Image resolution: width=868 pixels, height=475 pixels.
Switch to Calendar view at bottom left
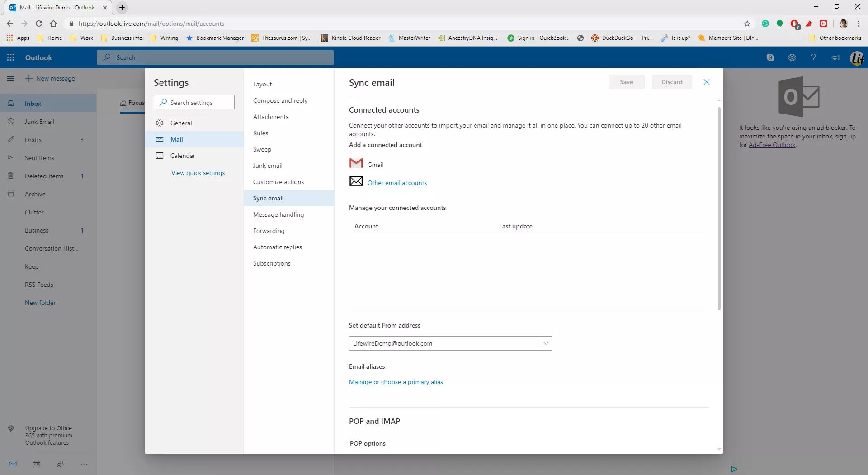tap(37, 464)
